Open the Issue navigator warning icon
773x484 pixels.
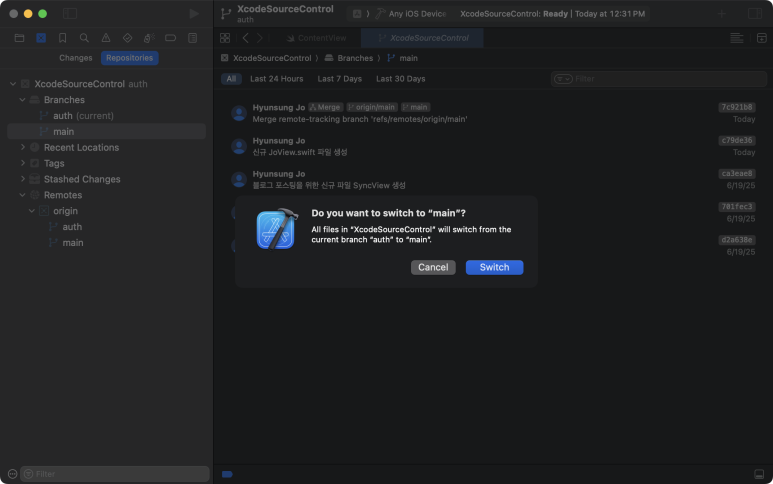(x=106, y=38)
